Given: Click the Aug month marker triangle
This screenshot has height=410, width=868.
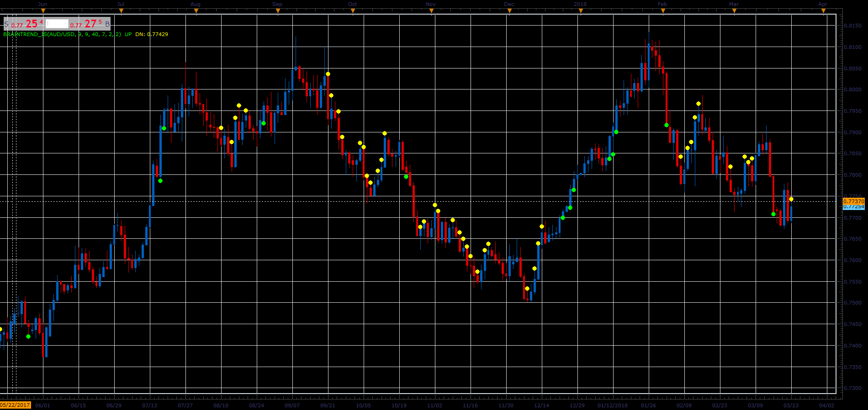Looking at the screenshot, I should pos(196,12).
